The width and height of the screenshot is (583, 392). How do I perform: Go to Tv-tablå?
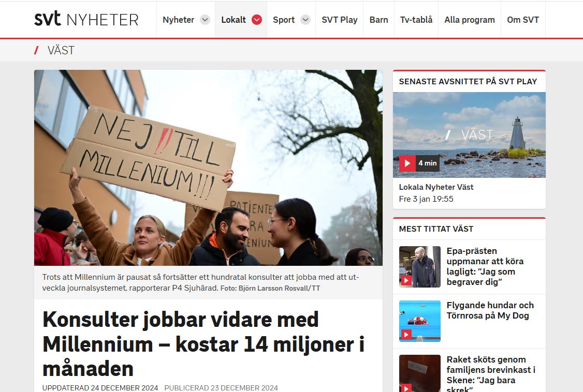click(x=416, y=20)
